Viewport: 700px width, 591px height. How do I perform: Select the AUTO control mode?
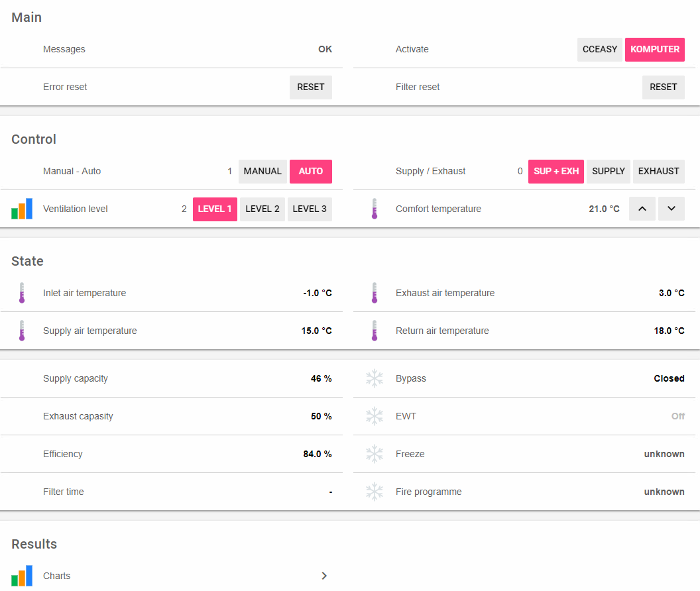pyautogui.click(x=311, y=172)
